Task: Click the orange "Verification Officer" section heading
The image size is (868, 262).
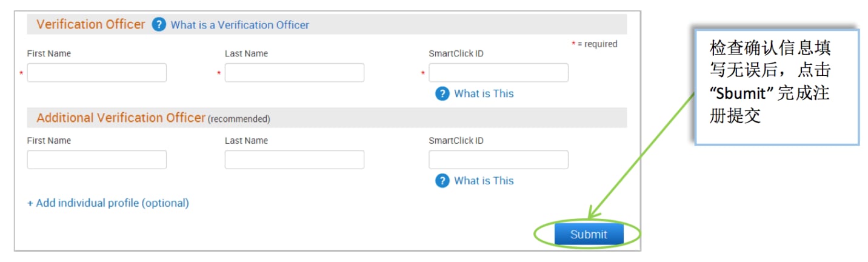Action: coord(91,24)
